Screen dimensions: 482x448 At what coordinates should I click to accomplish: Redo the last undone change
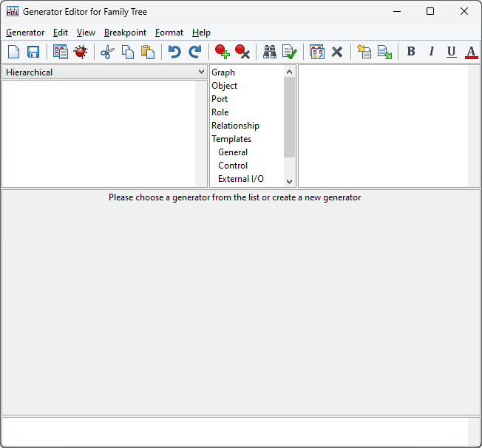195,52
